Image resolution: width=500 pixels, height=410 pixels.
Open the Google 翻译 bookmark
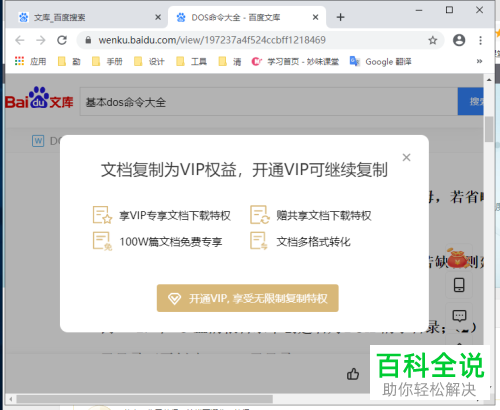pos(380,61)
